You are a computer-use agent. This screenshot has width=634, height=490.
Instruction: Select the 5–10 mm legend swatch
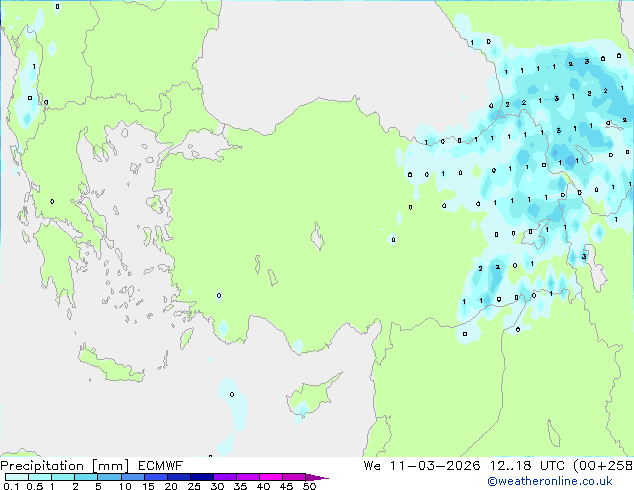click(x=109, y=477)
